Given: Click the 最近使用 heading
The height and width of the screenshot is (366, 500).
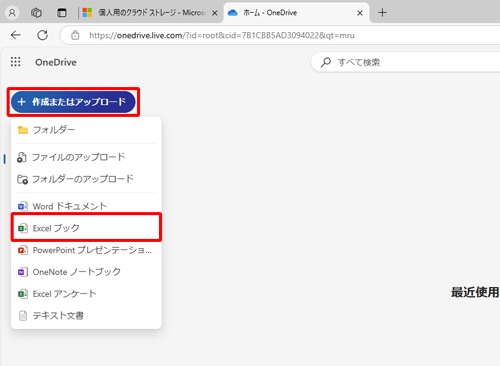Looking at the screenshot, I should [x=475, y=292].
